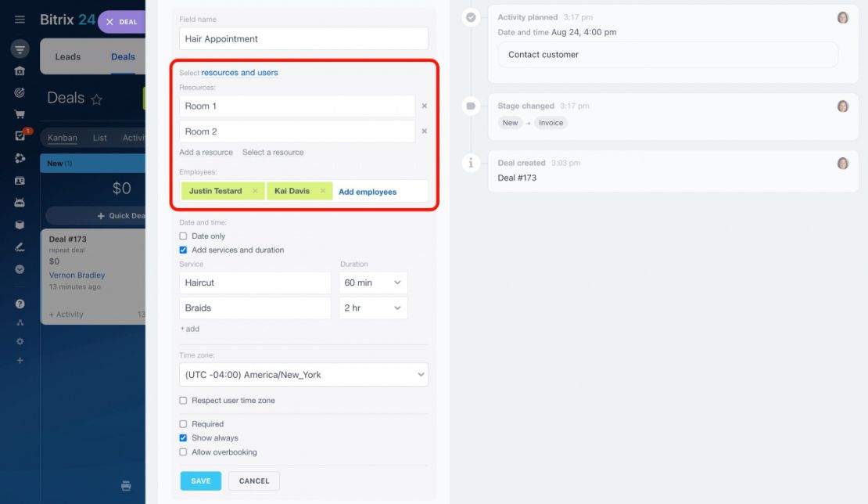
Task: Open the hamburger main menu
Action: (20, 20)
